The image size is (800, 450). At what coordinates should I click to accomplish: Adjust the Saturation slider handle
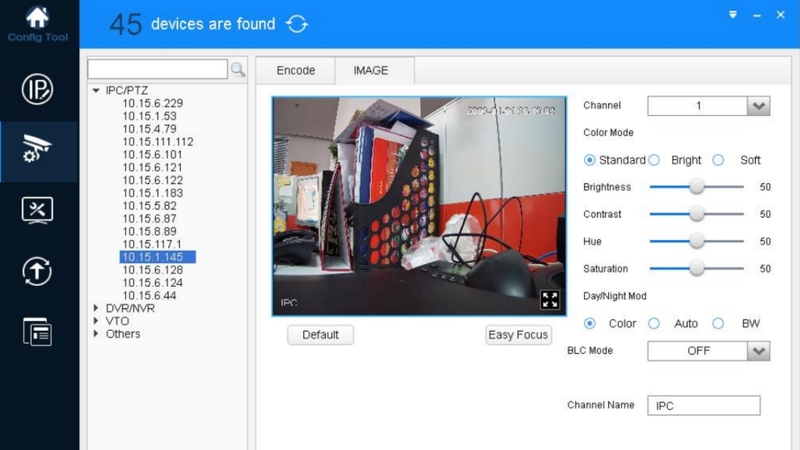click(696, 268)
